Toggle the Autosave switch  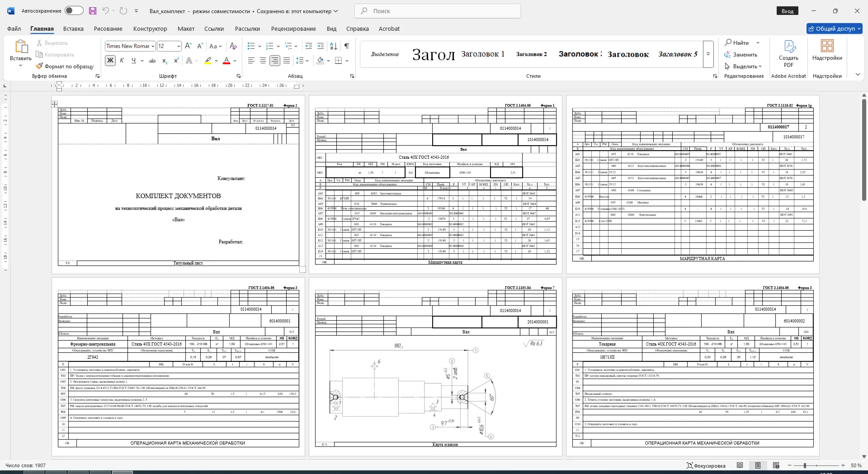(74, 11)
